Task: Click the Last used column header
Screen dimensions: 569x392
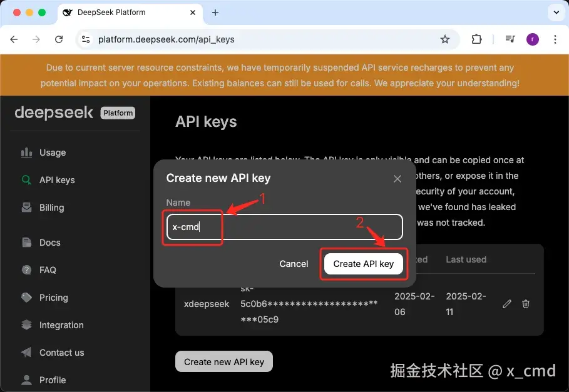Action: click(466, 259)
